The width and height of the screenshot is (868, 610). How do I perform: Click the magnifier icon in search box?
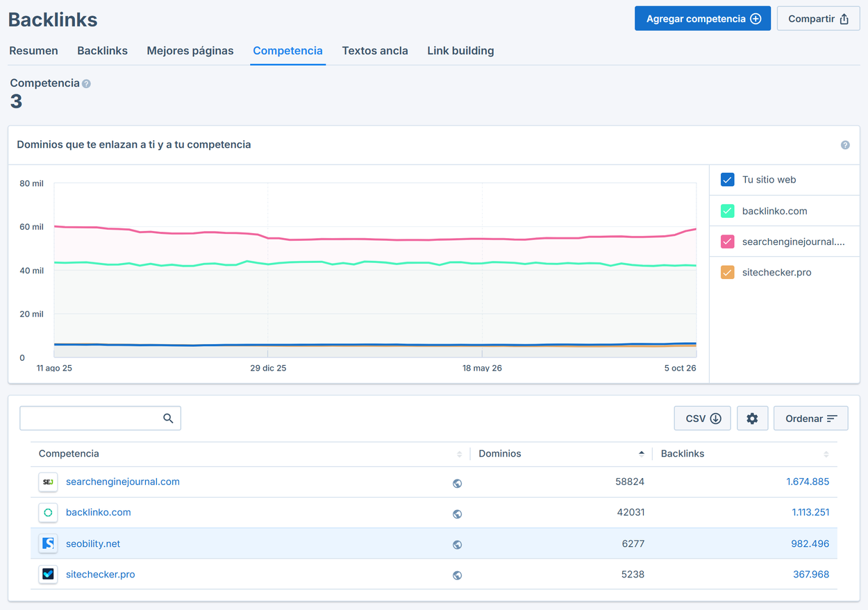pyautogui.click(x=168, y=418)
